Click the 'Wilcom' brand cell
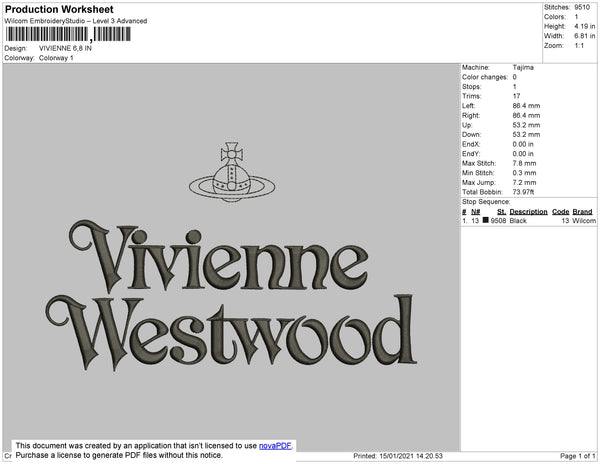600x464 pixels. click(x=584, y=221)
